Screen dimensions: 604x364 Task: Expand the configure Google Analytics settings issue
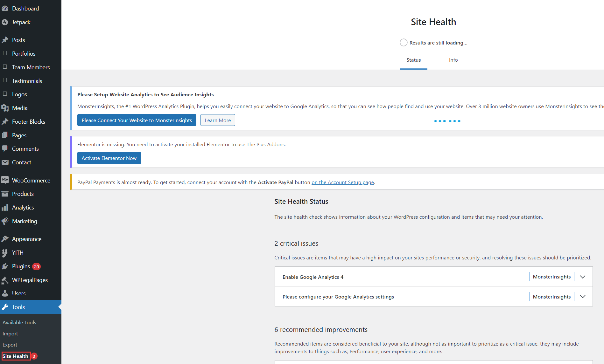pyautogui.click(x=582, y=297)
